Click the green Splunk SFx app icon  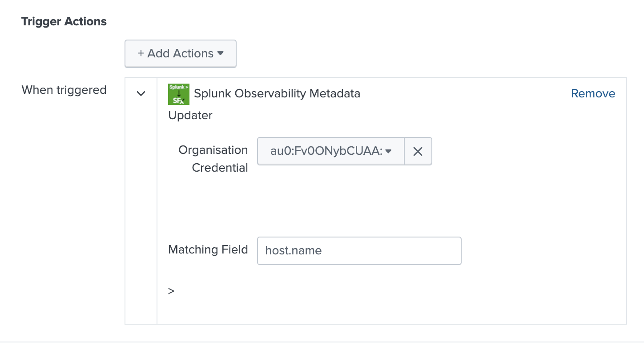pyautogui.click(x=179, y=94)
